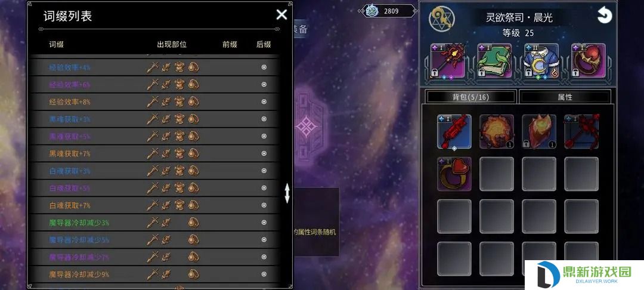
Task: Toggle suffix radio for 魔导器冷却减少3%
Action: (264, 223)
